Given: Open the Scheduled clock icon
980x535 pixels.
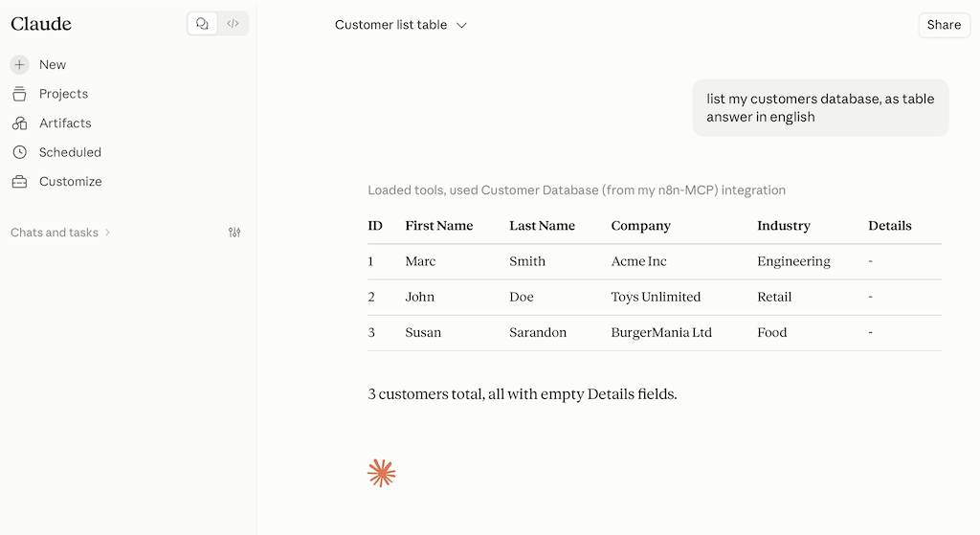Looking at the screenshot, I should [19, 152].
